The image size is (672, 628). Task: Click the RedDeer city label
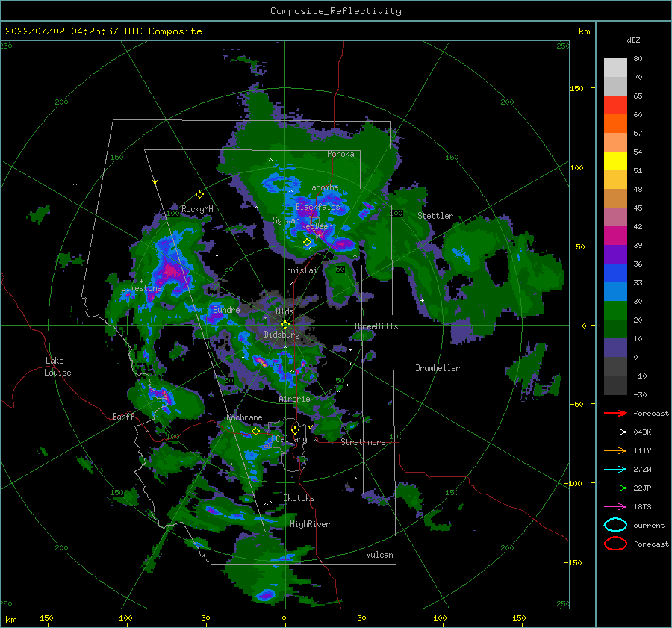[317, 226]
